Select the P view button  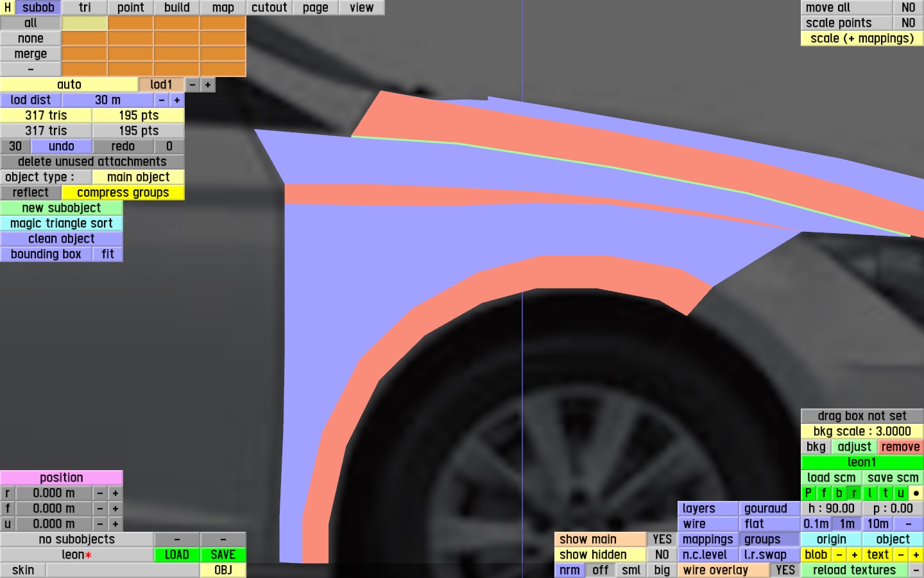(x=809, y=493)
